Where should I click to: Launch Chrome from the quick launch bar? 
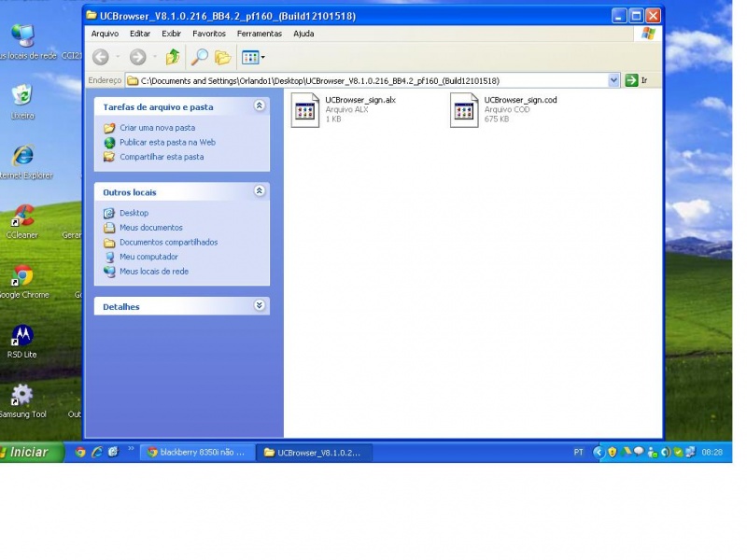click(x=80, y=452)
